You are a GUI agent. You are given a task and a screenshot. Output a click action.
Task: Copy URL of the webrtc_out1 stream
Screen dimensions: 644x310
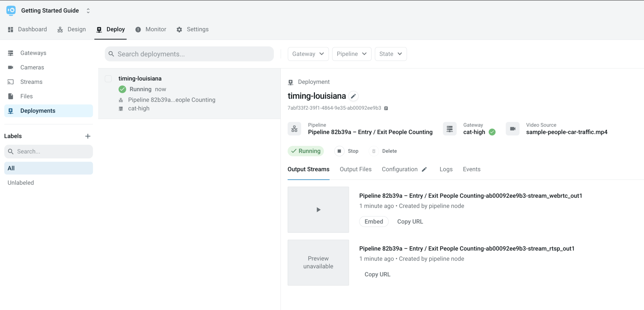coord(410,222)
